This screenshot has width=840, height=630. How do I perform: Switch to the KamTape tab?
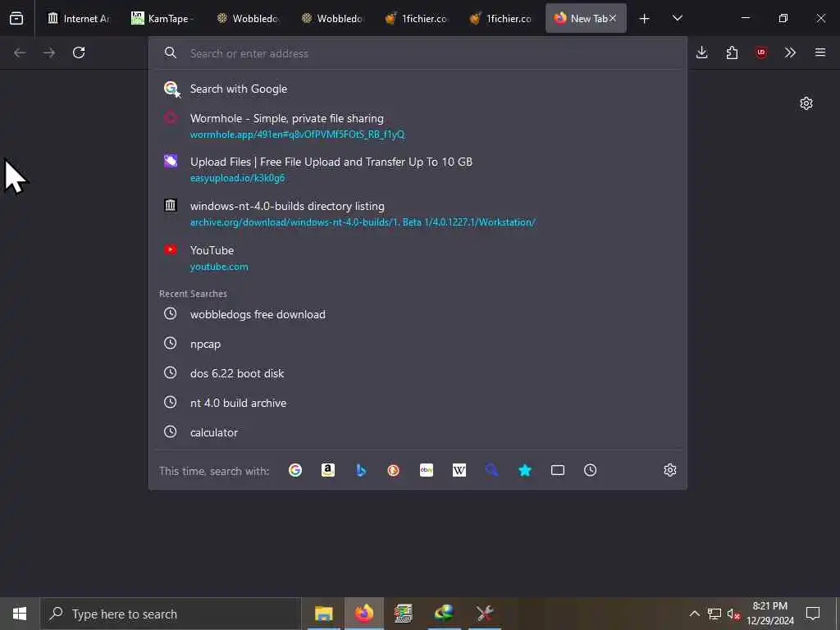click(162, 18)
